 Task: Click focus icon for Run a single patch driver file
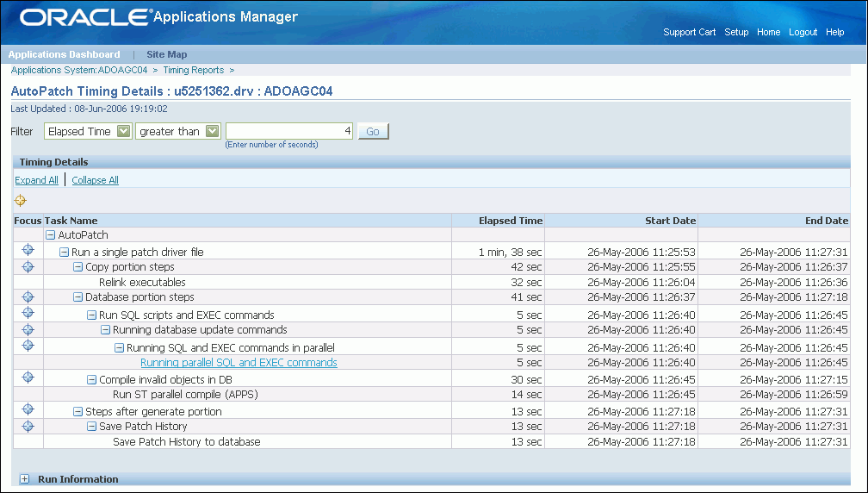coord(28,250)
